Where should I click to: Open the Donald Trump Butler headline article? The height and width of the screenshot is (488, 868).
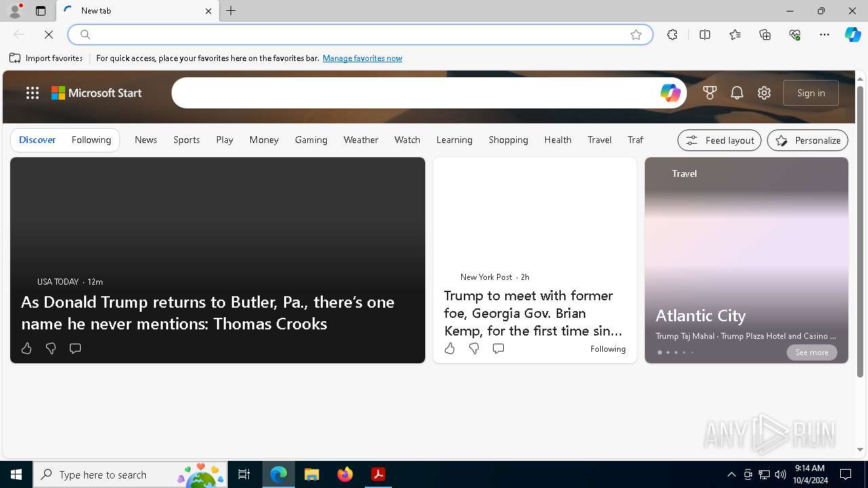208,312
